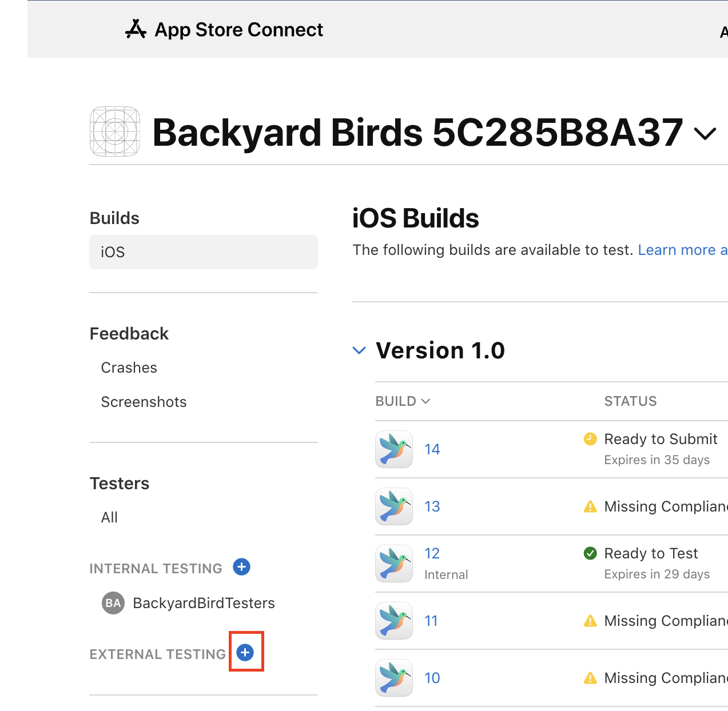
Task: Open Crashes feedback
Action: (x=129, y=368)
